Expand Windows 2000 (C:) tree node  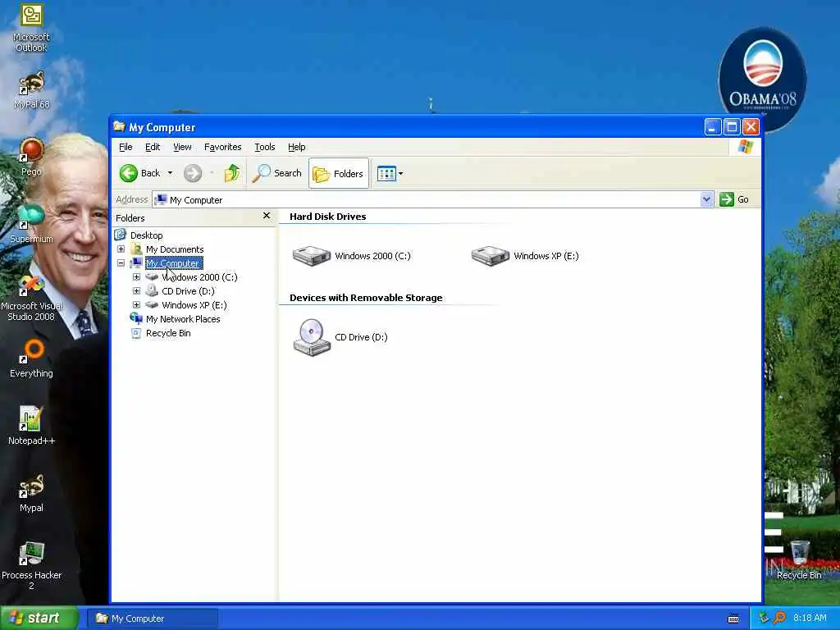click(x=137, y=277)
